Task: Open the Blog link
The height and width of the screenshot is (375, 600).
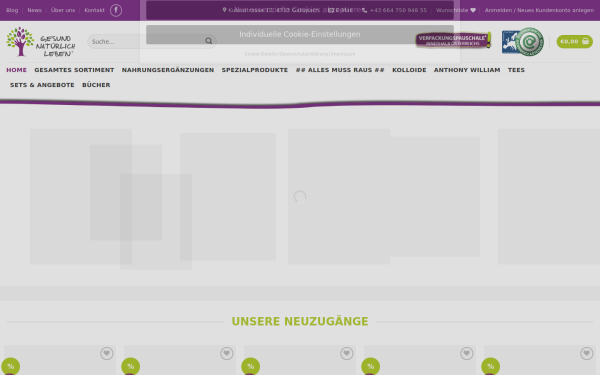Action: pos(12,10)
